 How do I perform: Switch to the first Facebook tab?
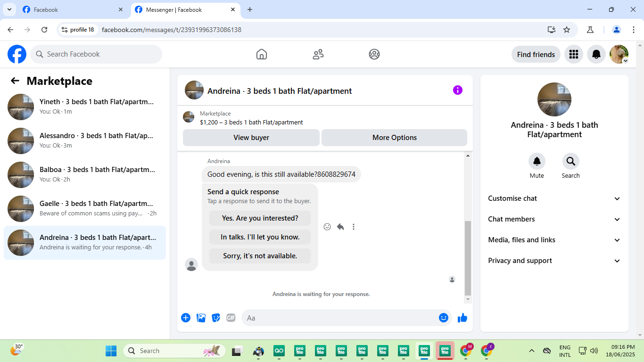pos(73,9)
